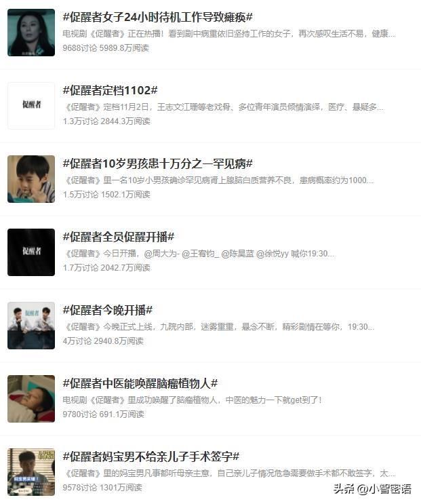The image size is (421, 504).
Task: Open the 妈宝男 man thumbnail
Action: 31,472
